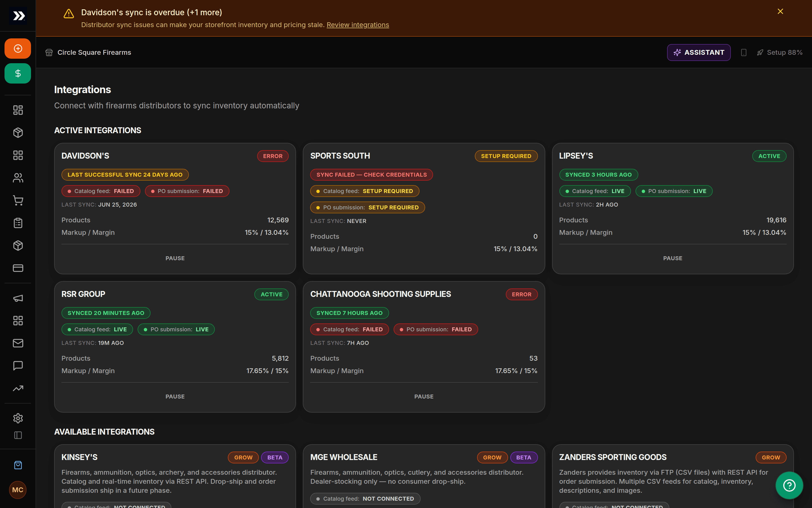Click the Kinsey's GROW badge

243,457
